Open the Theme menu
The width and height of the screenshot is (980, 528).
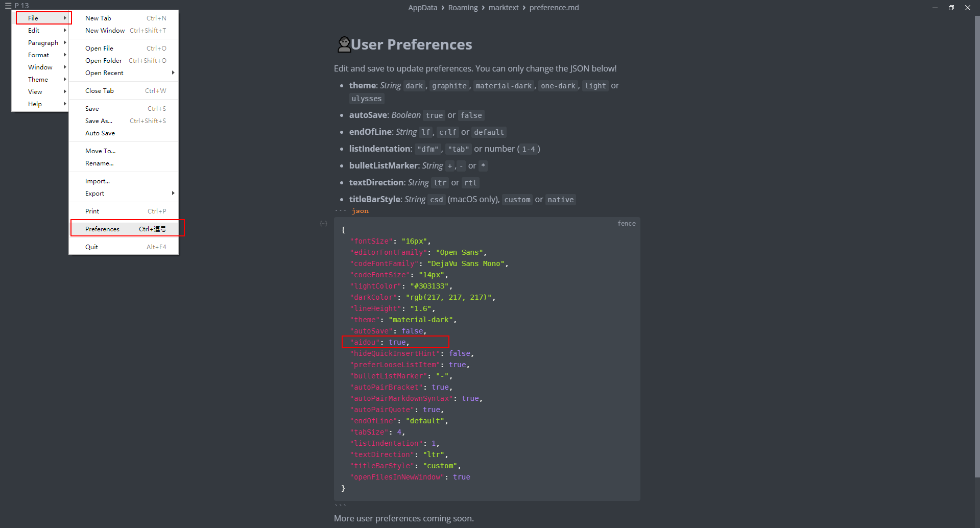(x=40, y=79)
